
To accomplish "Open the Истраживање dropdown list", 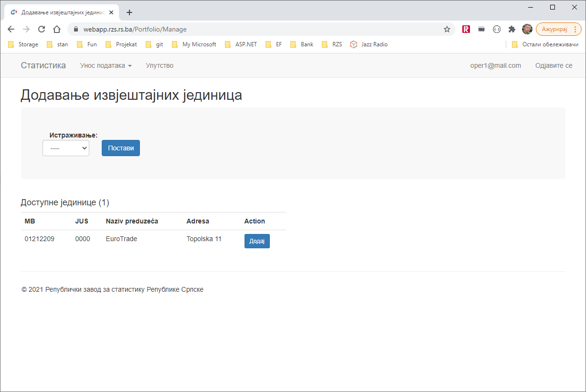I will (x=66, y=148).
